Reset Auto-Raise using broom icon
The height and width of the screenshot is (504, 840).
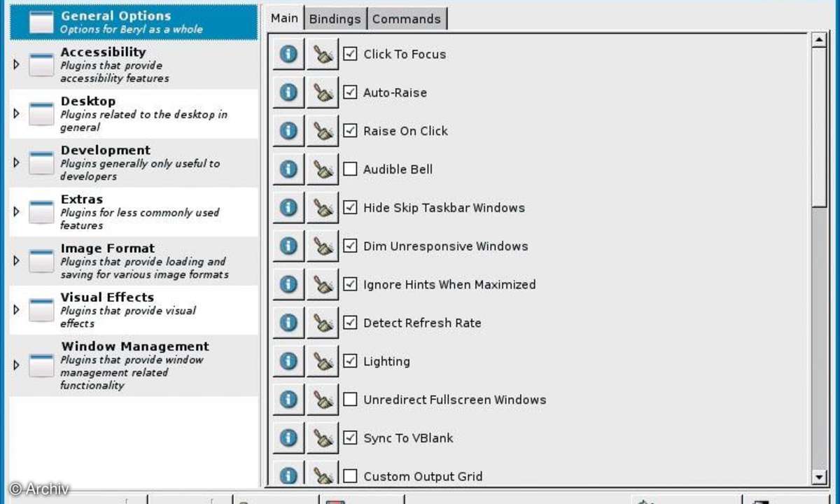[323, 92]
